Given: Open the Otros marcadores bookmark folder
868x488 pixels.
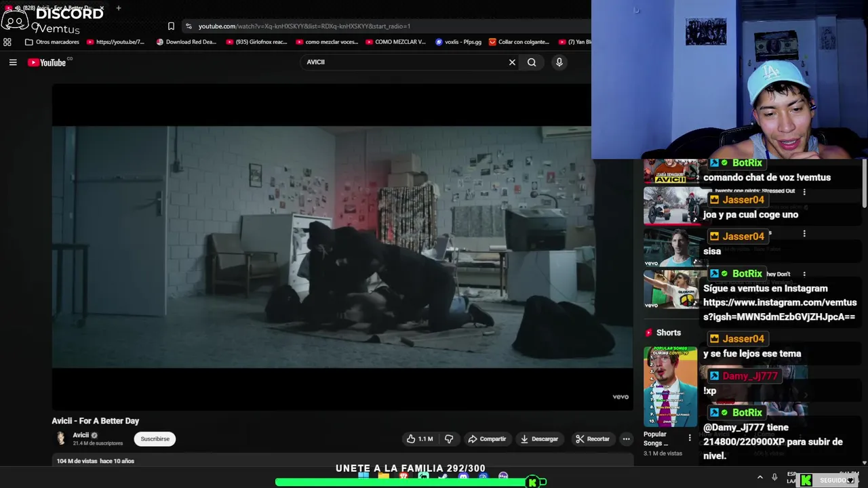Looking at the screenshot, I should (52, 42).
